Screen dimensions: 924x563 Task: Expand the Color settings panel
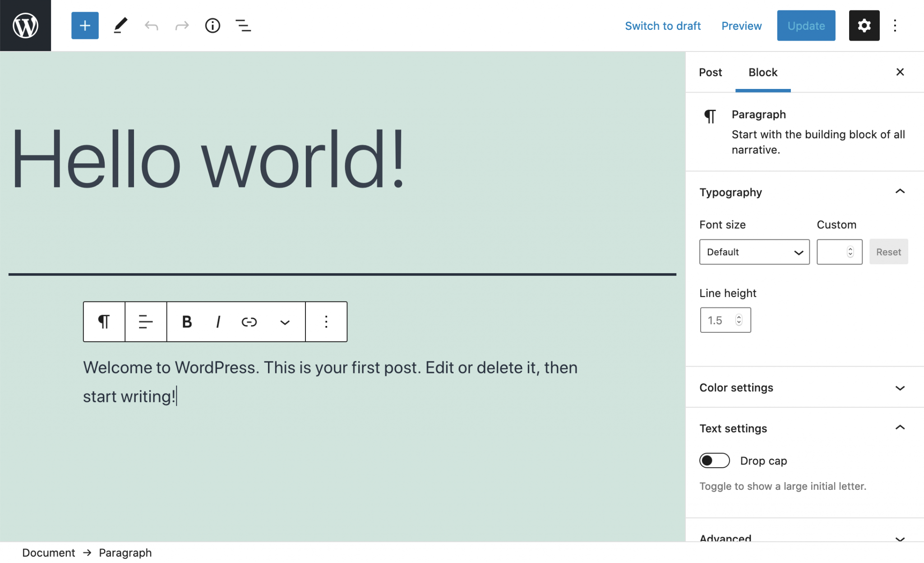pyautogui.click(x=804, y=387)
